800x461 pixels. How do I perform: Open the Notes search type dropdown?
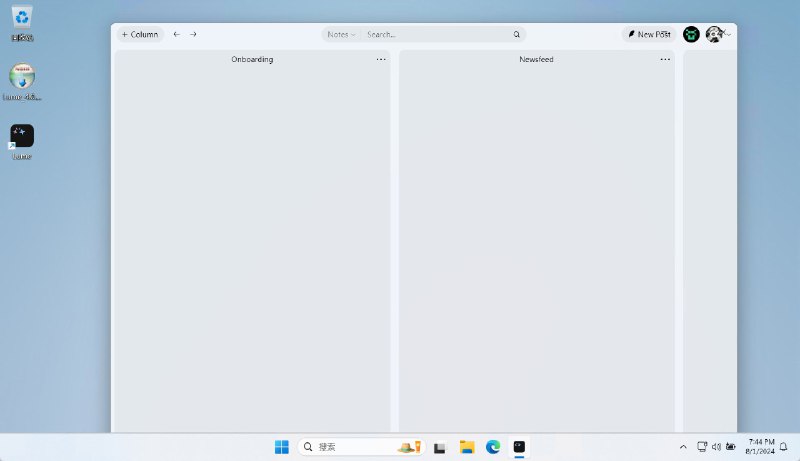tap(341, 34)
